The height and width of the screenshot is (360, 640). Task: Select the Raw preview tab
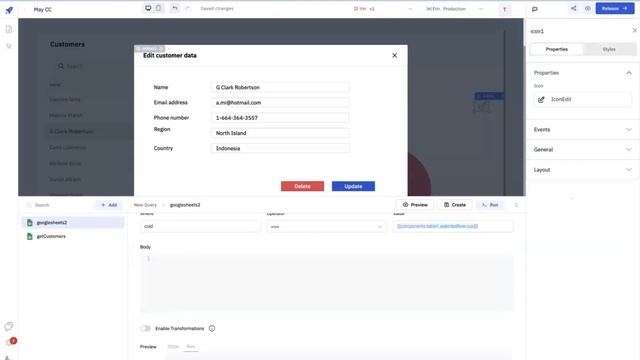[x=191, y=347]
